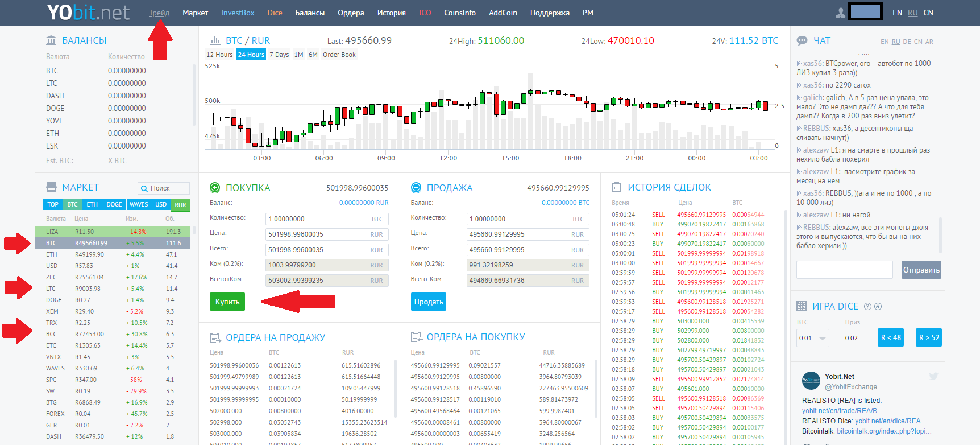Select the 12 Hours chart range
Viewport: 980px width, 445px height.
pyautogui.click(x=219, y=55)
